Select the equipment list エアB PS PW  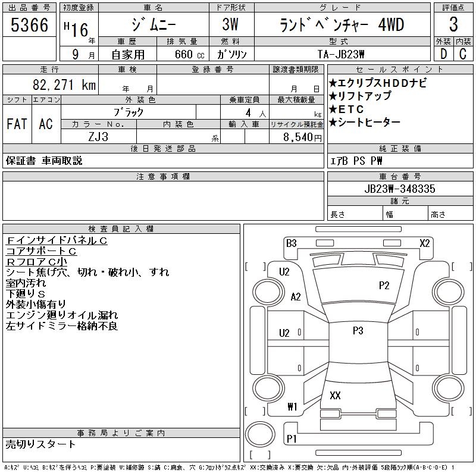(356, 161)
